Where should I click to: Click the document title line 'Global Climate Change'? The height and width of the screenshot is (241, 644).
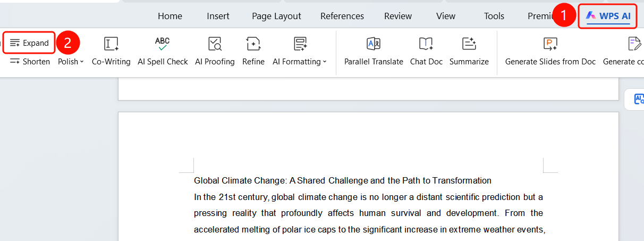coord(343,180)
